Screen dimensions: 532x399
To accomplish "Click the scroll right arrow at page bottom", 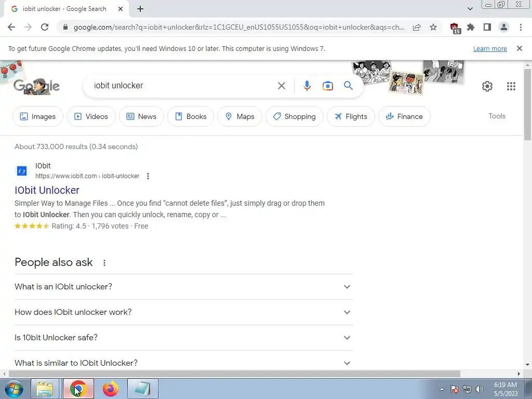I will click(x=519, y=374).
